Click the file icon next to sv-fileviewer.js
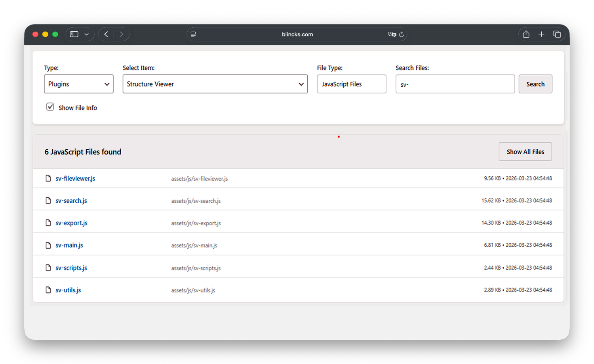This screenshot has width=594, height=364. (48, 178)
